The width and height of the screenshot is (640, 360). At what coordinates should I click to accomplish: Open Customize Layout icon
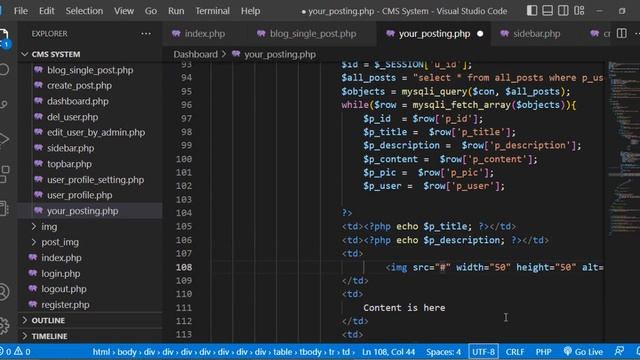pos(579,11)
